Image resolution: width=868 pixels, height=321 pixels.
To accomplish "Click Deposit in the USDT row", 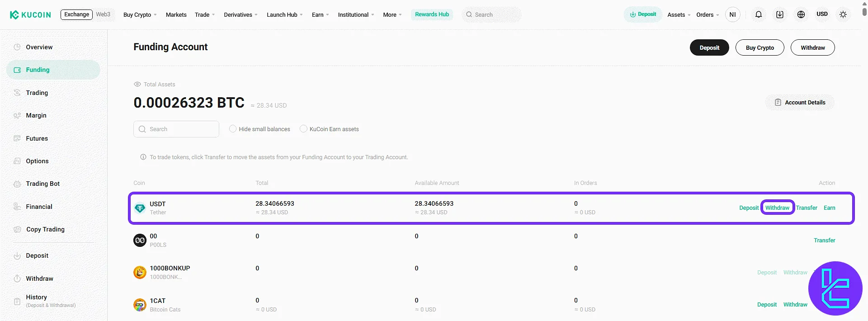I will click(749, 208).
